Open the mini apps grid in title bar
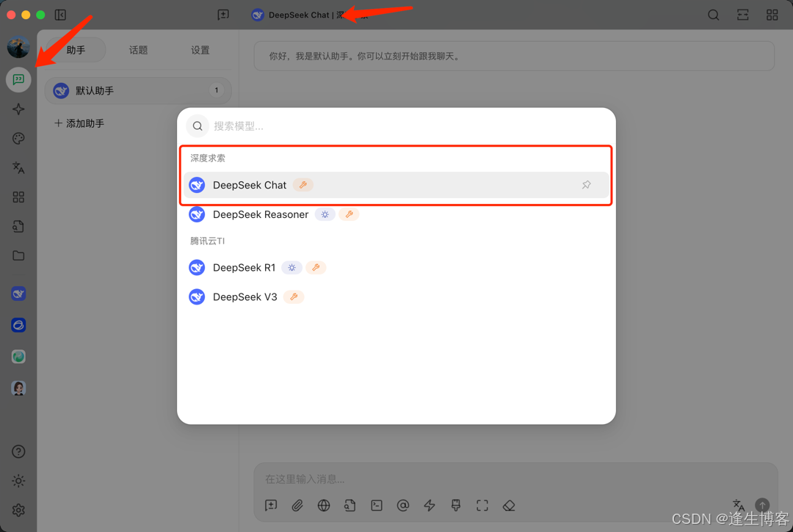793x532 pixels. coord(772,15)
